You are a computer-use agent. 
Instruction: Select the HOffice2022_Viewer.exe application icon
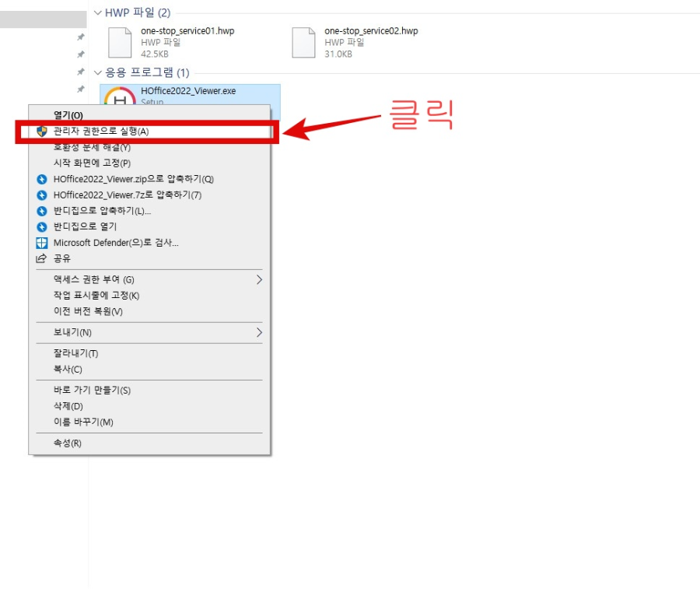coord(118,96)
